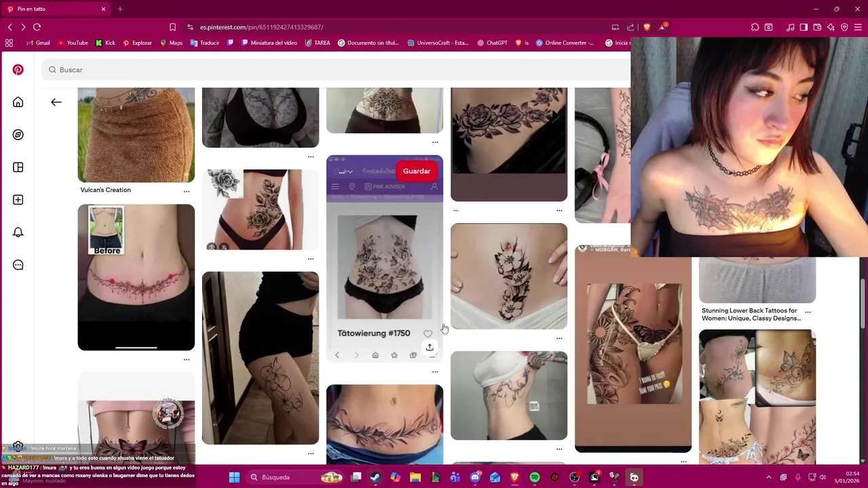This screenshot has height=488, width=868.
Task: Open Gmail bookmark
Action: (x=38, y=43)
